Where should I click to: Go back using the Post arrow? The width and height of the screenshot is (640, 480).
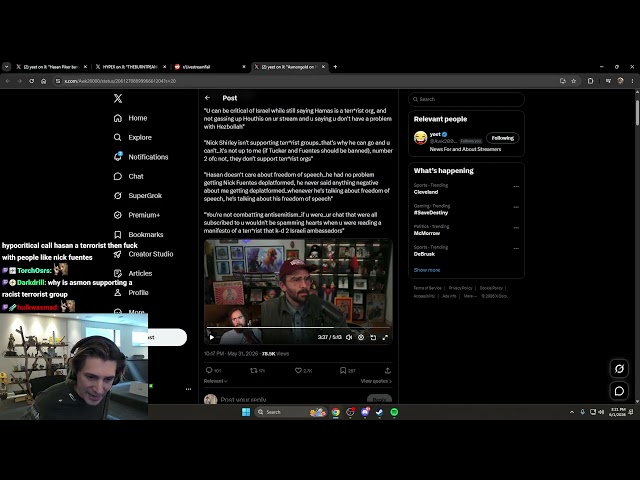click(x=207, y=98)
